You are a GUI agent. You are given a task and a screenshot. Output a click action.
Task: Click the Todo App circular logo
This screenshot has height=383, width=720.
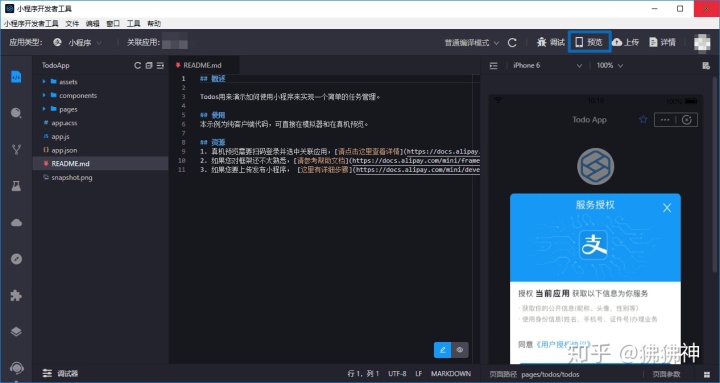[596, 166]
